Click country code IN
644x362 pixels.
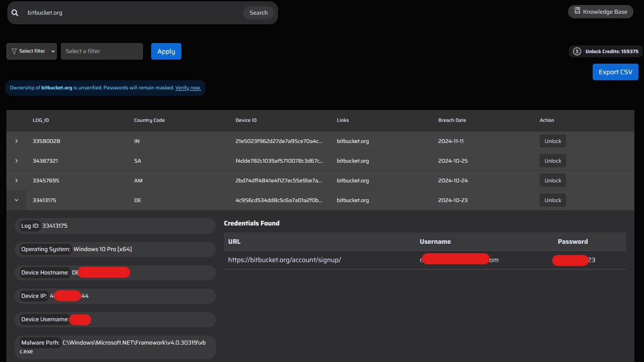(136, 141)
